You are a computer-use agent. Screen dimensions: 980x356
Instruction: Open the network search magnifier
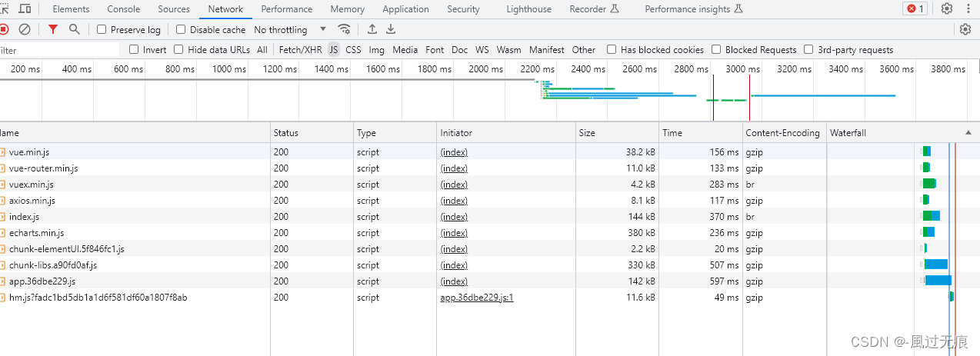(74, 29)
